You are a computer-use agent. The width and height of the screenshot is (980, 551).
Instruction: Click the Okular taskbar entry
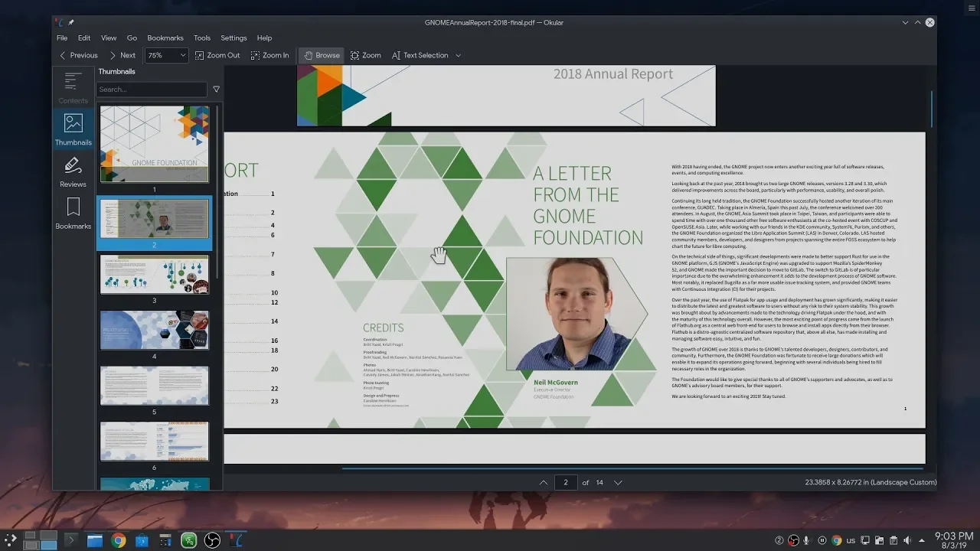[237, 541]
